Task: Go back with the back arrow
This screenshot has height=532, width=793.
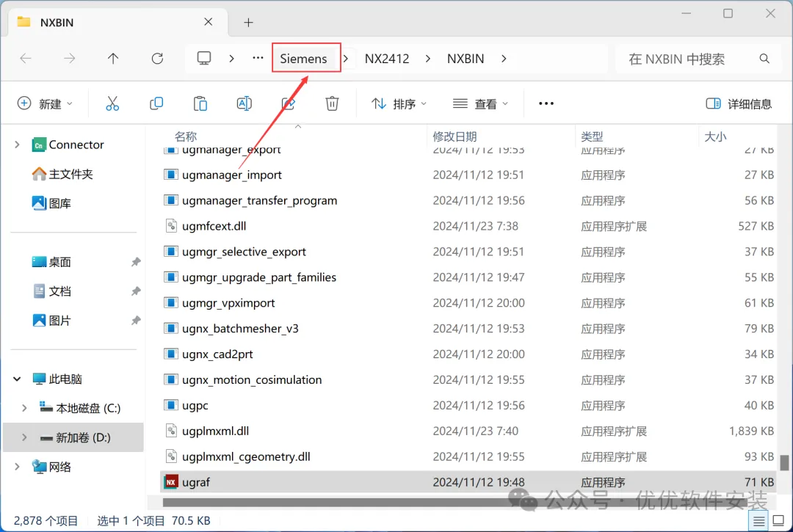Action: [x=26, y=59]
